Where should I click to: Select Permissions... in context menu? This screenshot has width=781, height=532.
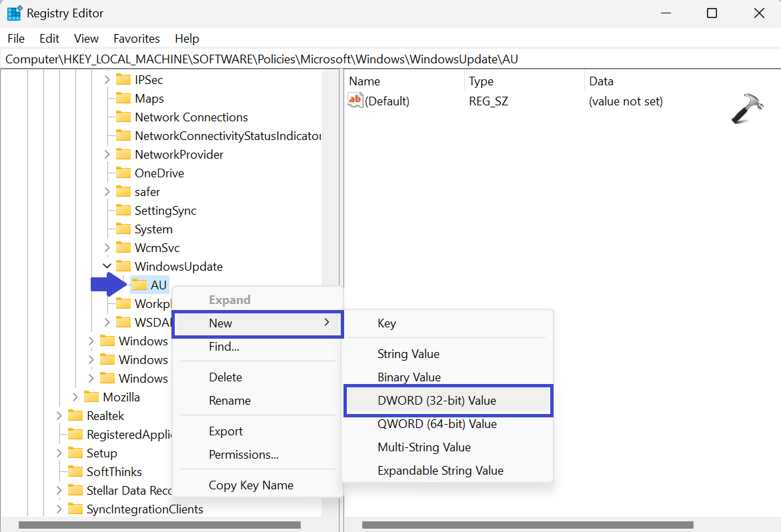[x=243, y=455]
